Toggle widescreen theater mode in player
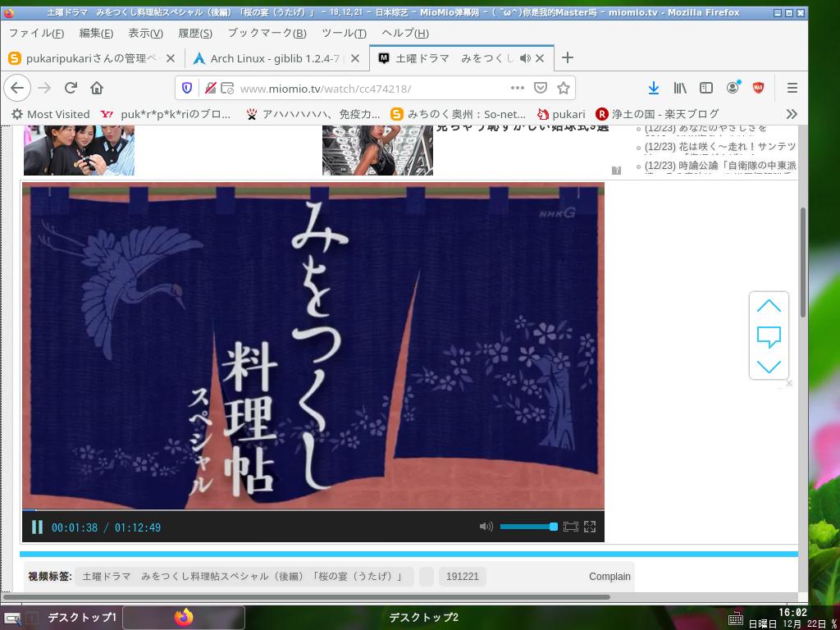The height and width of the screenshot is (630, 840). [x=571, y=527]
